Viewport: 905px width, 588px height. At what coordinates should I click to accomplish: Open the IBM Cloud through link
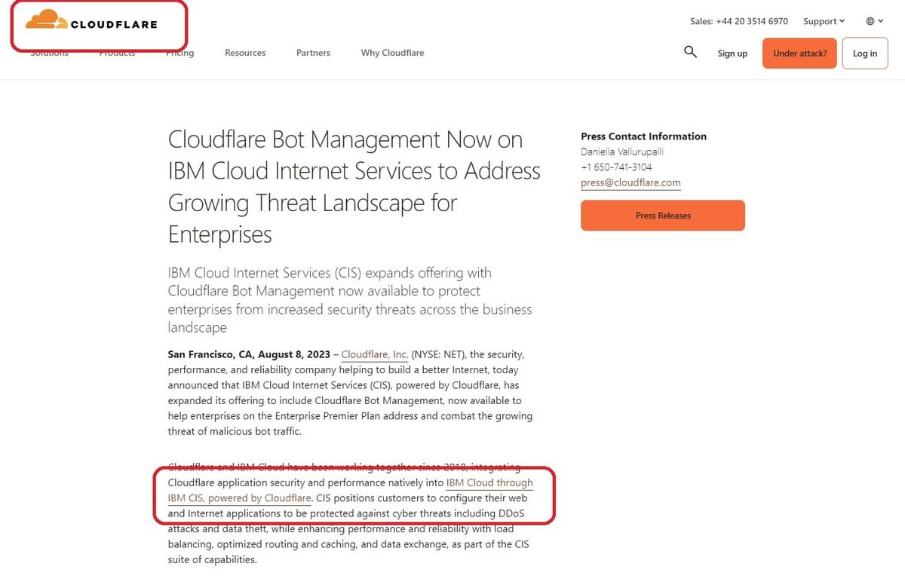click(x=489, y=482)
